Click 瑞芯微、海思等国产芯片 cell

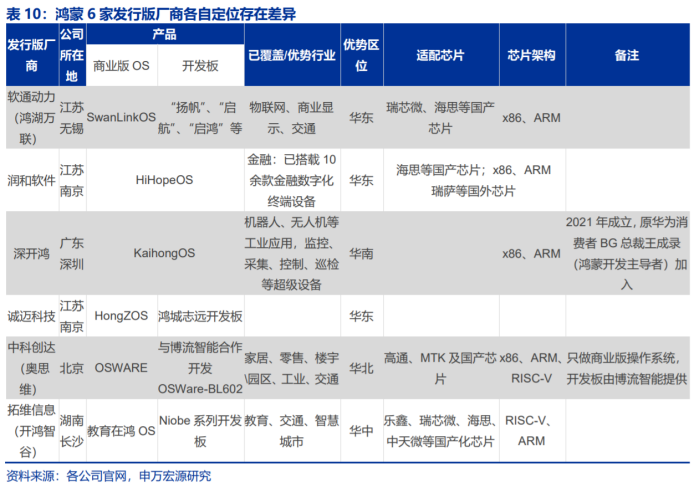point(441,118)
